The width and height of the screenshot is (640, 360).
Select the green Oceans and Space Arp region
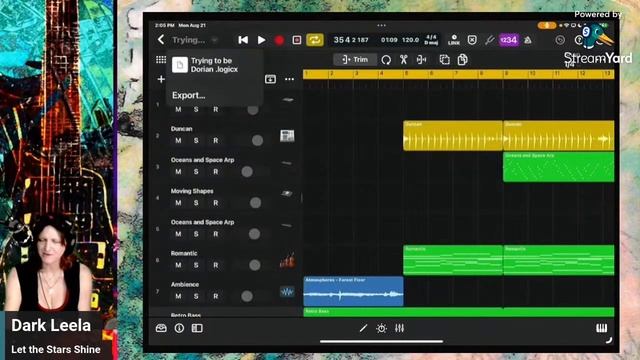point(559,167)
